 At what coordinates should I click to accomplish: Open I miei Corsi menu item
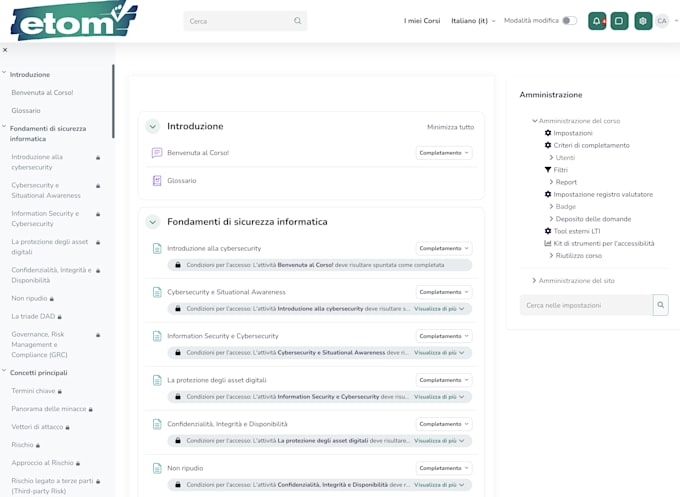(x=422, y=21)
